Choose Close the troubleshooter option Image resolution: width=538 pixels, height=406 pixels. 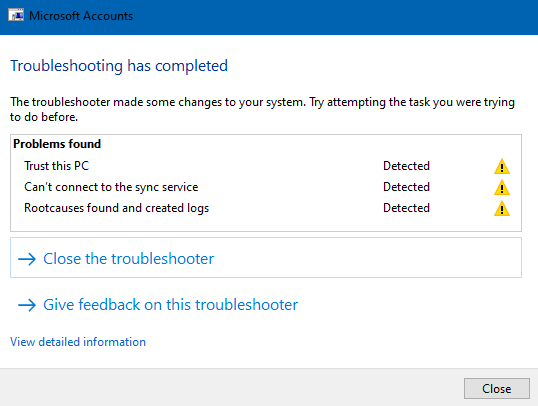266,257
